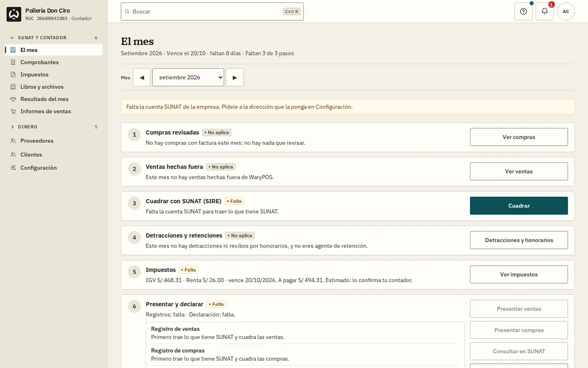Screen dimensions: 588x368
Task: Click the RUC 20600041003 Contador text
Action: pyautogui.click(x=58, y=19)
